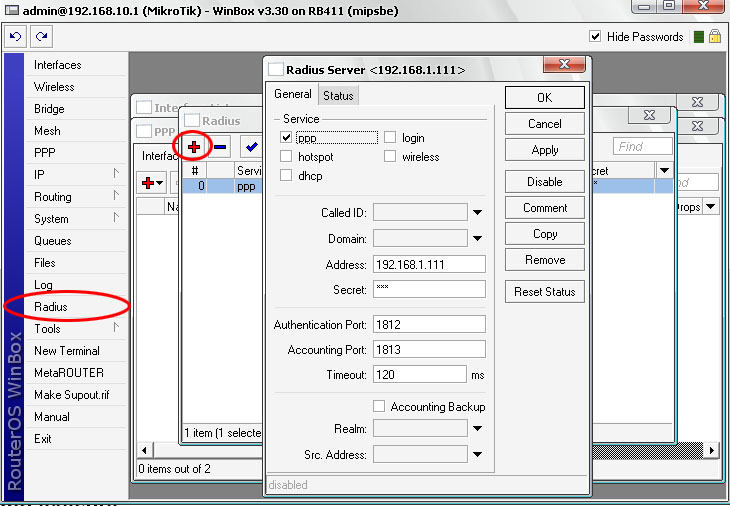Click the Apply button

pyautogui.click(x=545, y=150)
